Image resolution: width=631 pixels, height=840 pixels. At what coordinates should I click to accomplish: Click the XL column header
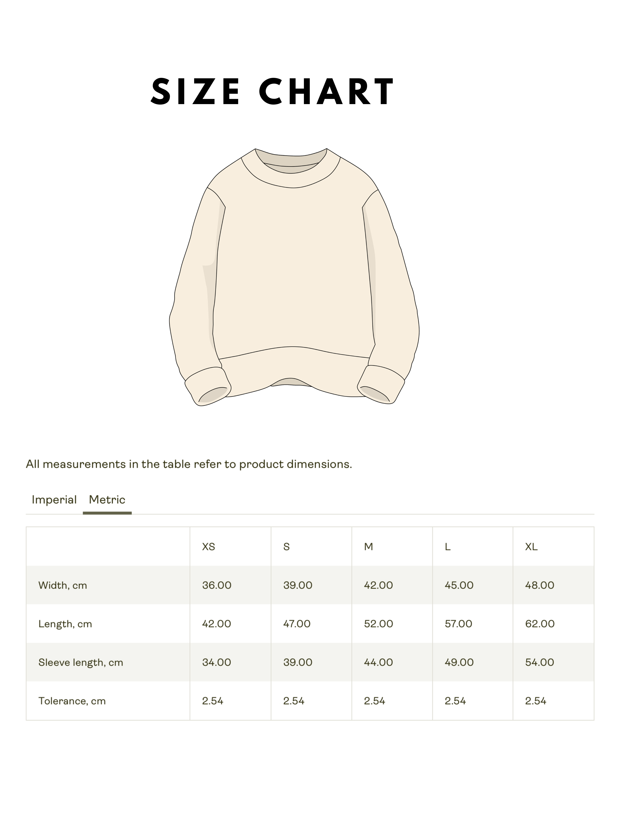tap(531, 547)
